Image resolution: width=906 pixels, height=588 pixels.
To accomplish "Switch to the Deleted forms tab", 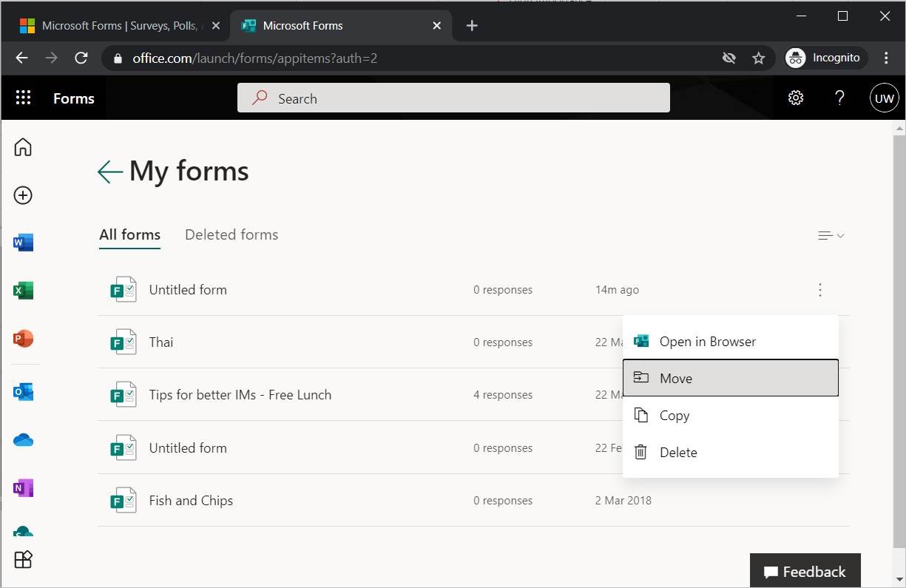I will point(231,234).
